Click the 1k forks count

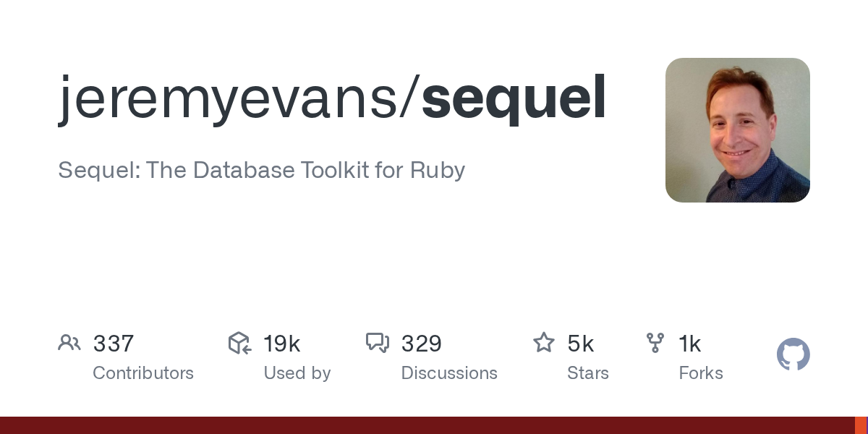pyautogui.click(x=690, y=344)
